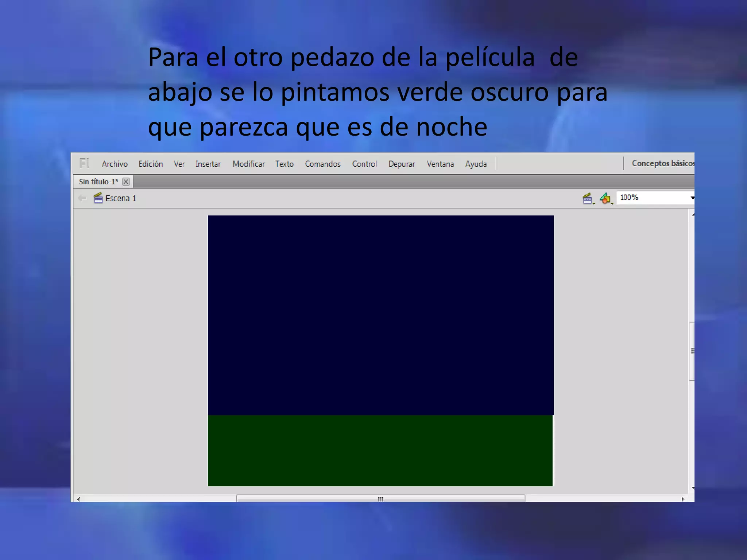Click the Flash Fl application logo
Viewport: 747px width, 560px height.
tap(84, 163)
